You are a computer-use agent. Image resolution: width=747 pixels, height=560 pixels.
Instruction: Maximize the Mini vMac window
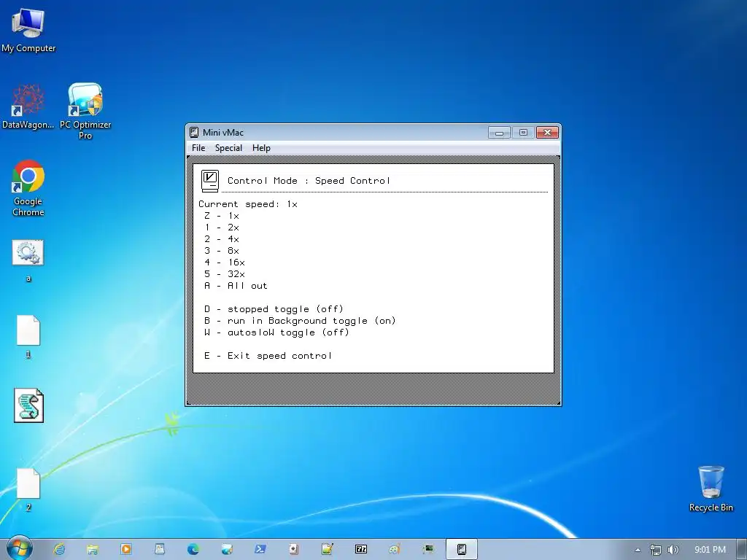[x=523, y=133]
